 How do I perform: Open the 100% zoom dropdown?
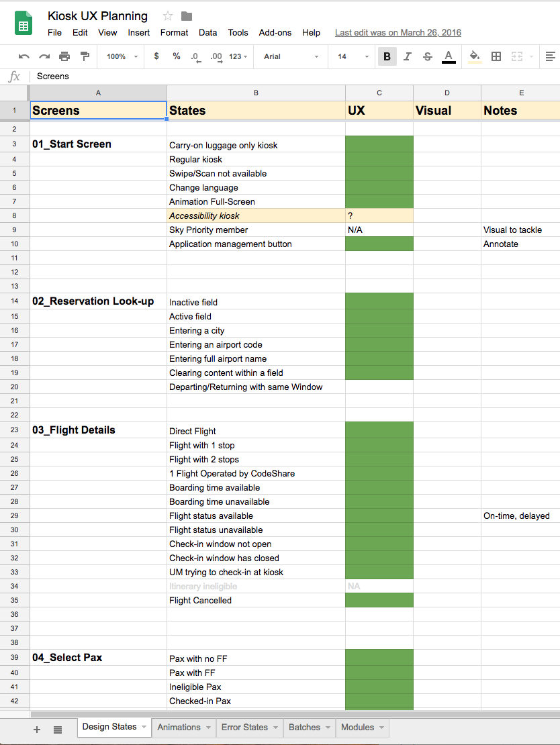click(x=122, y=56)
